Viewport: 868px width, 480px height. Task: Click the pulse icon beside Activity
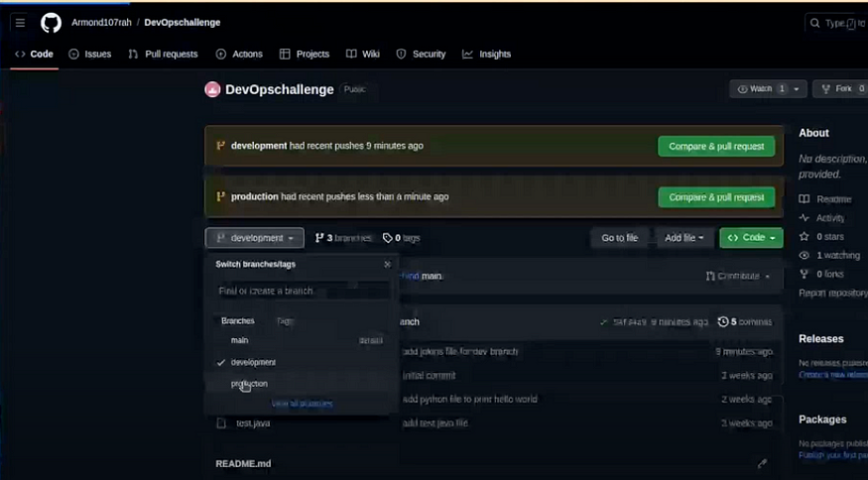[x=805, y=218]
